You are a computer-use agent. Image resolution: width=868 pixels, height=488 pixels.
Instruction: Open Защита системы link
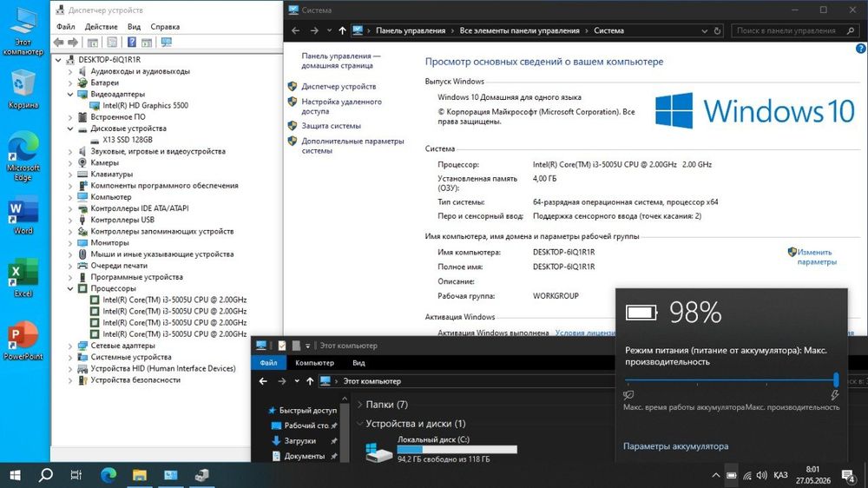click(x=331, y=126)
